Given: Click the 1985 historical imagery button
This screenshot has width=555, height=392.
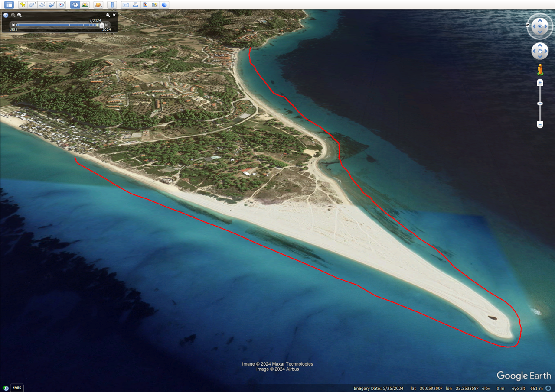Looking at the screenshot, I should 17,388.
